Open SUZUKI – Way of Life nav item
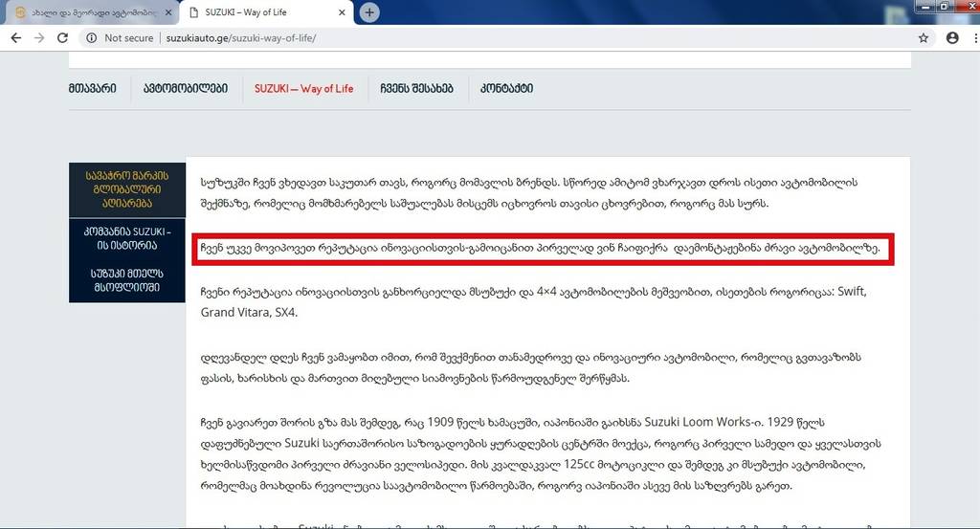This screenshot has width=980, height=529. coord(303,89)
